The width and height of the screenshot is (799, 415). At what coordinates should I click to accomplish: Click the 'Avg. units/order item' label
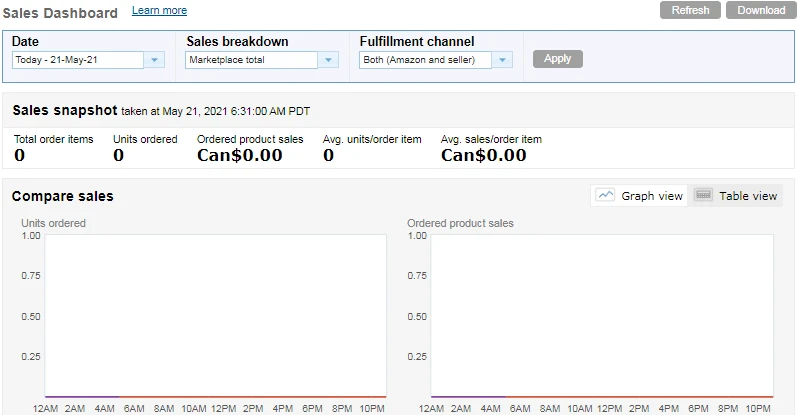point(372,139)
